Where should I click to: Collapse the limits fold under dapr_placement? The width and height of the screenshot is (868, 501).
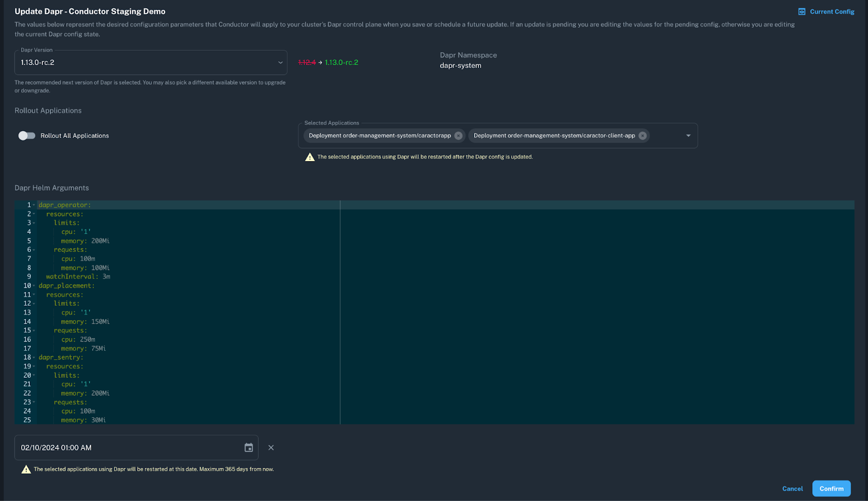[x=34, y=303]
